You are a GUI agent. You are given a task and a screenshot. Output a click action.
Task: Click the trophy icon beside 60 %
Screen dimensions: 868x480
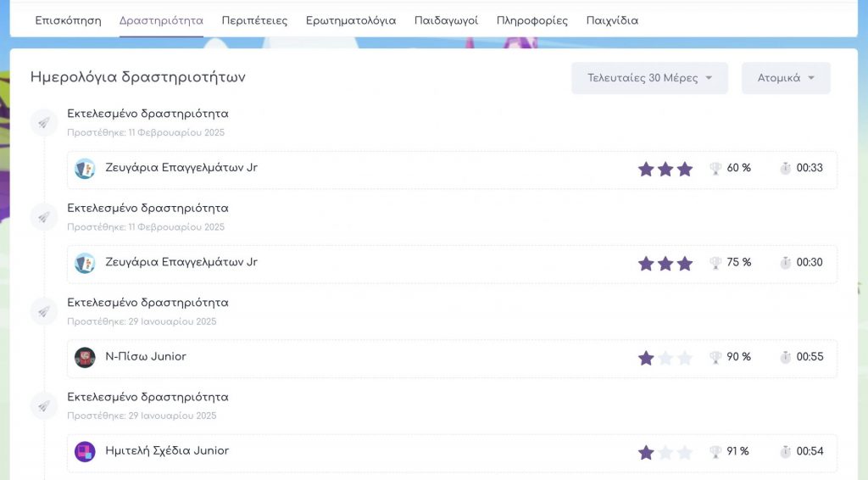tap(715, 169)
